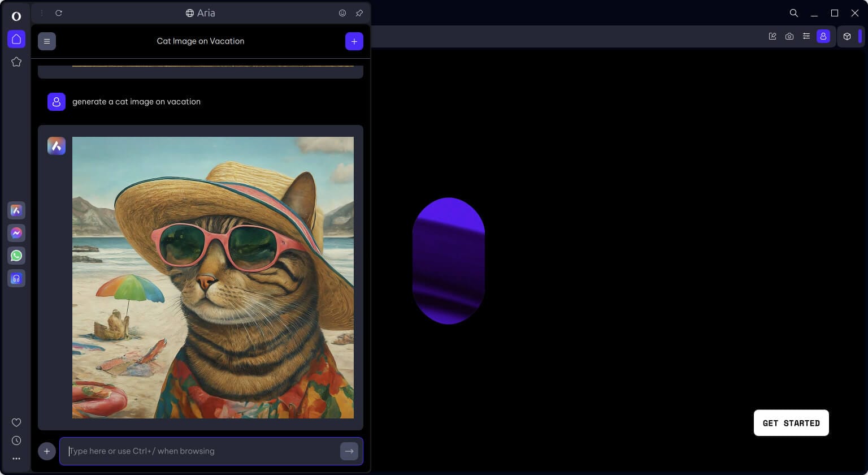The image size is (868, 475).
Task: Click the GET STARTED button
Action: 791,422
